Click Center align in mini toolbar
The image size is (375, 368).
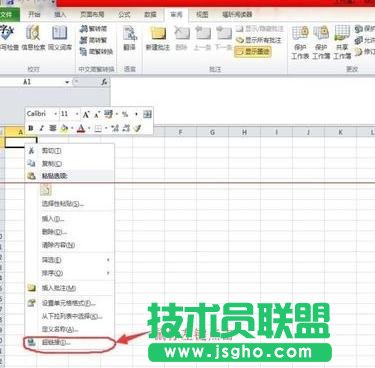[x=53, y=128]
